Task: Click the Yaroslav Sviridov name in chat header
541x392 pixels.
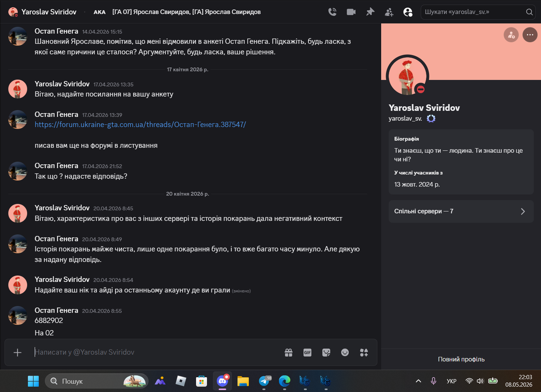Action: (49, 12)
